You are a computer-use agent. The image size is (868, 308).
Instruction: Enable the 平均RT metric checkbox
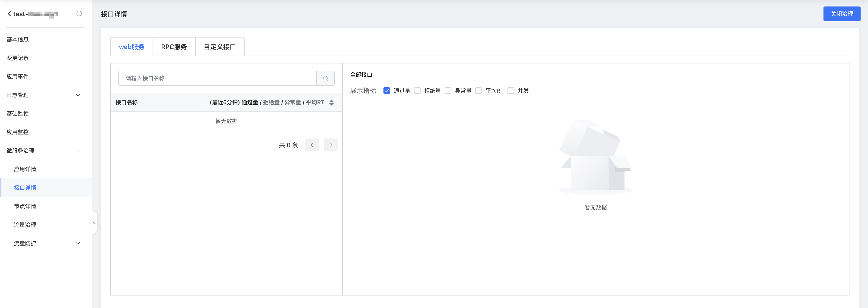coord(479,91)
